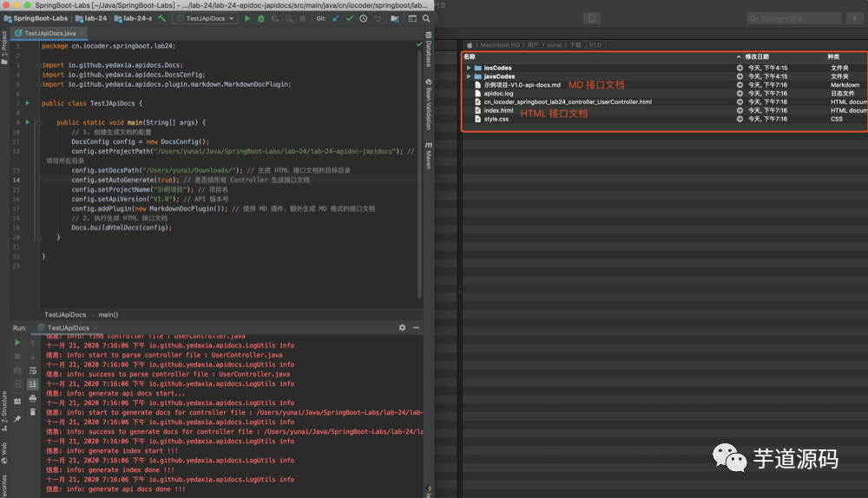This screenshot has width=868, height=498.
Task: Click the Git commit checkmark
Action: (350, 18)
